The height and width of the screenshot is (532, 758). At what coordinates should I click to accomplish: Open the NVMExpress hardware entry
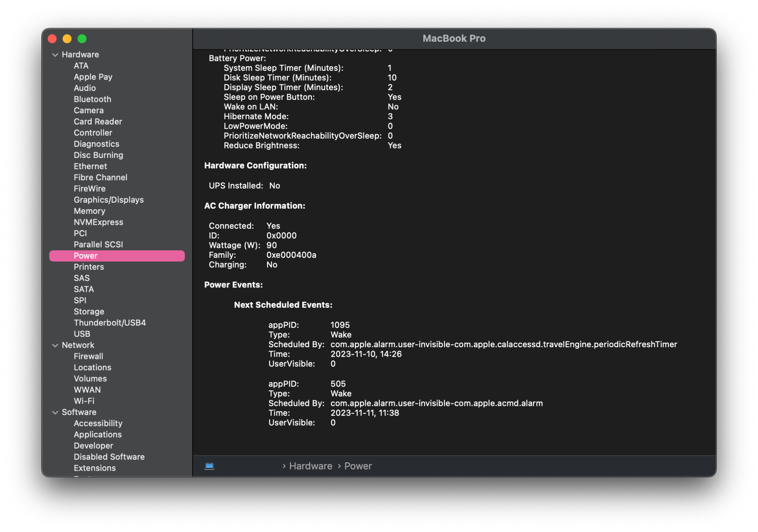coord(99,222)
